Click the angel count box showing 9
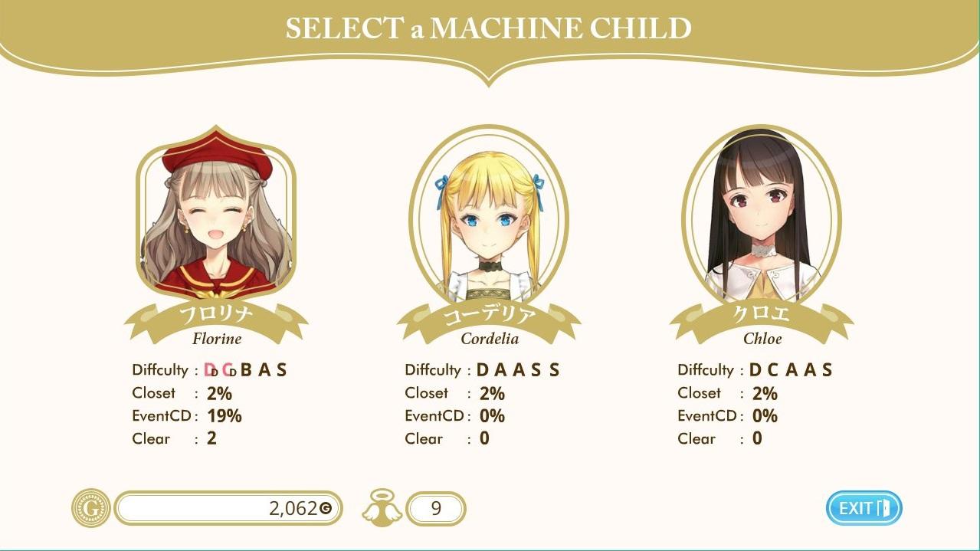 (436, 508)
